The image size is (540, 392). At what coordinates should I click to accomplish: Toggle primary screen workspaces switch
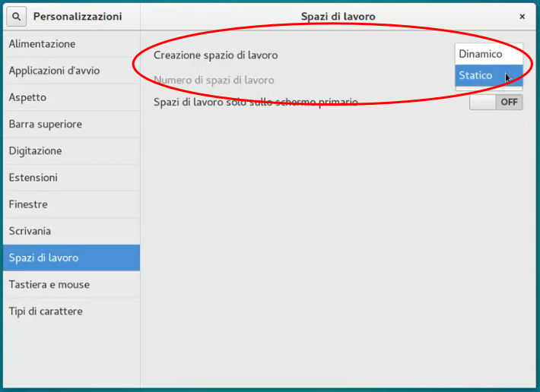496,102
